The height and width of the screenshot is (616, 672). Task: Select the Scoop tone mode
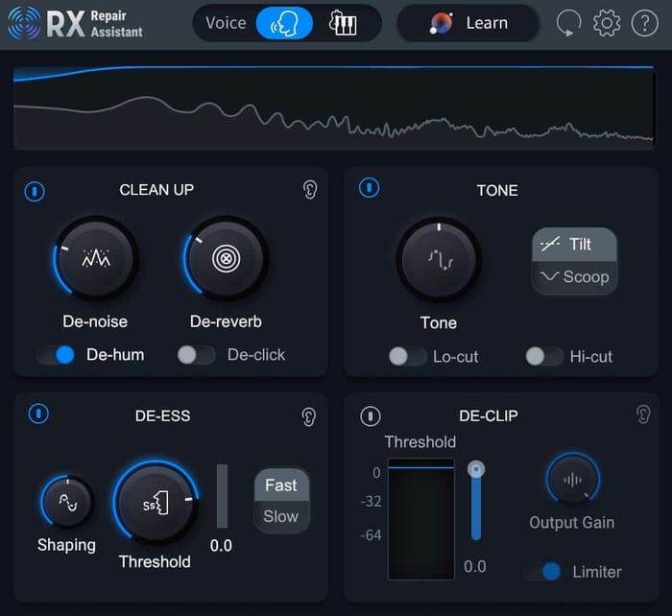574,277
